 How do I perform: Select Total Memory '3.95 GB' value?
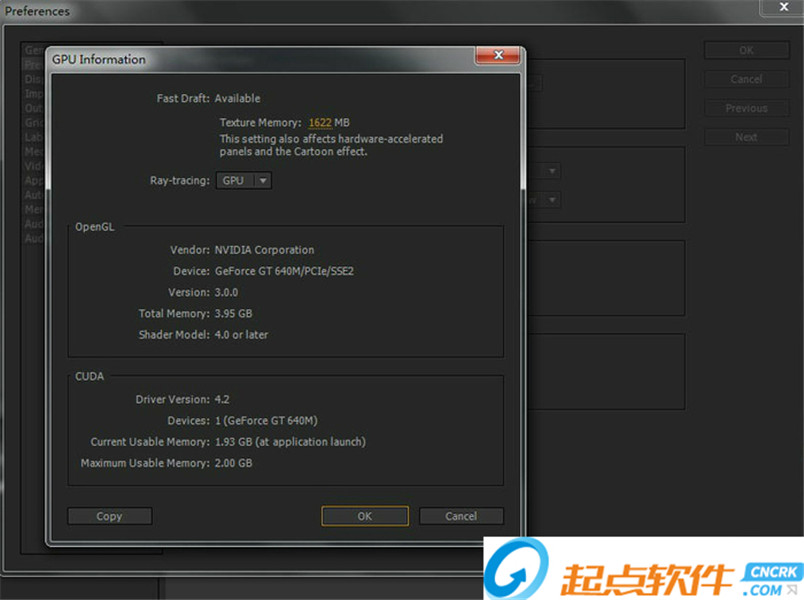click(233, 313)
